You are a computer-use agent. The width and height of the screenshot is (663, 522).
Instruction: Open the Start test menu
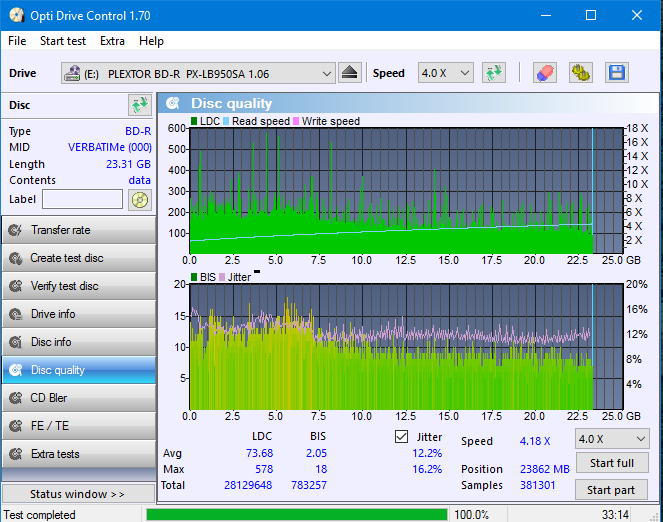(x=63, y=41)
